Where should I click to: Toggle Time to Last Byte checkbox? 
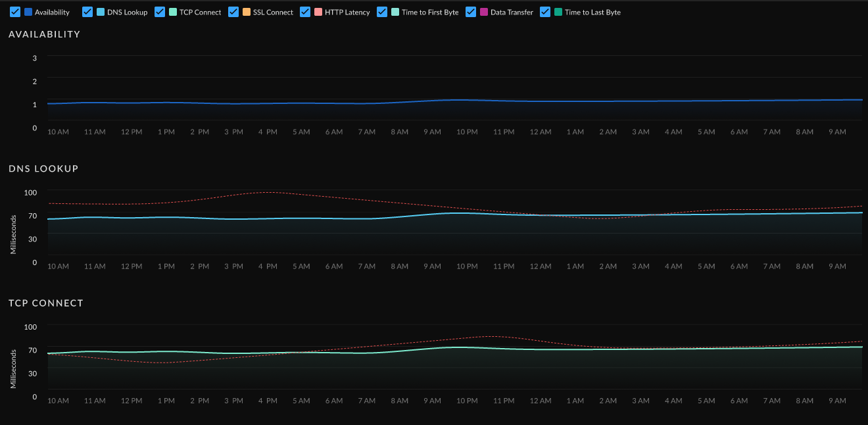(545, 12)
